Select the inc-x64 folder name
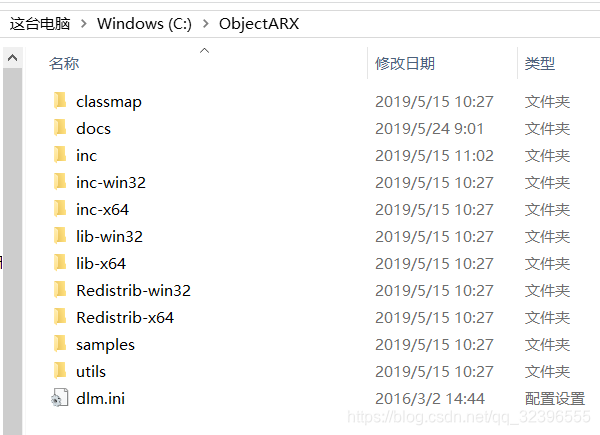 pos(102,209)
